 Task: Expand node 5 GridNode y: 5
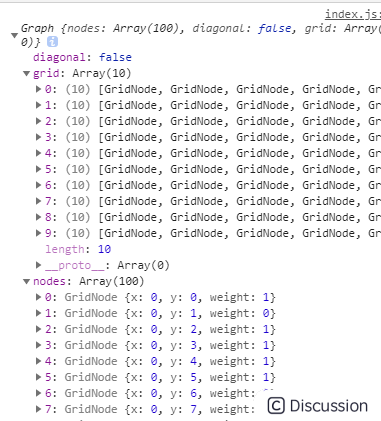(39, 377)
